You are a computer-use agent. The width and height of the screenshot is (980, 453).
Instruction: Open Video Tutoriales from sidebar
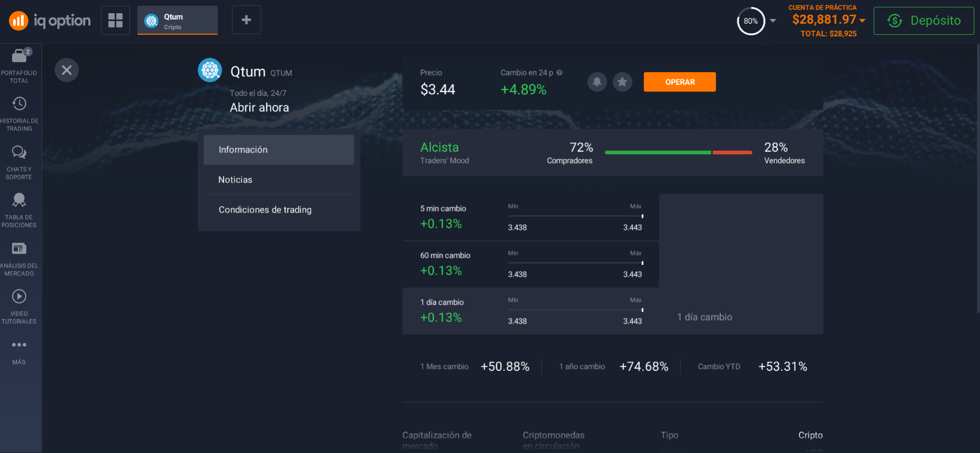click(x=19, y=297)
